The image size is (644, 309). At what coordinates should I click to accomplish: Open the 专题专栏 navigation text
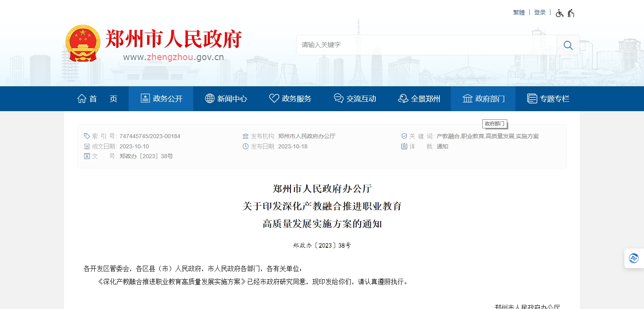[555, 99]
